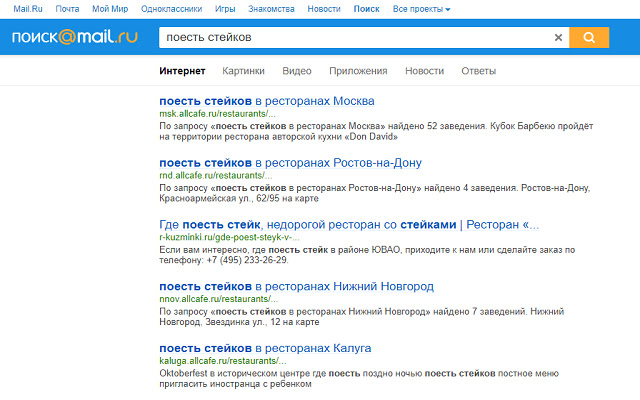Open result Где поесть стейк, недорогой ресторан
The image size is (640, 400).
(349, 224)
